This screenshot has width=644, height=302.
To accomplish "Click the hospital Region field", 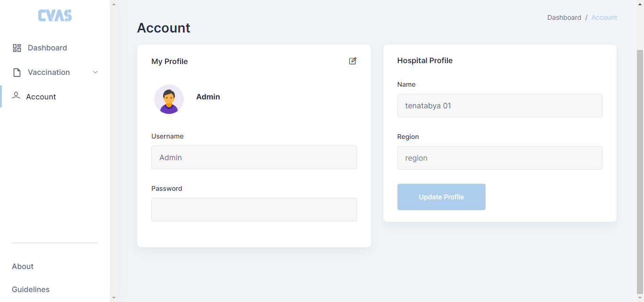I will 500,158.
